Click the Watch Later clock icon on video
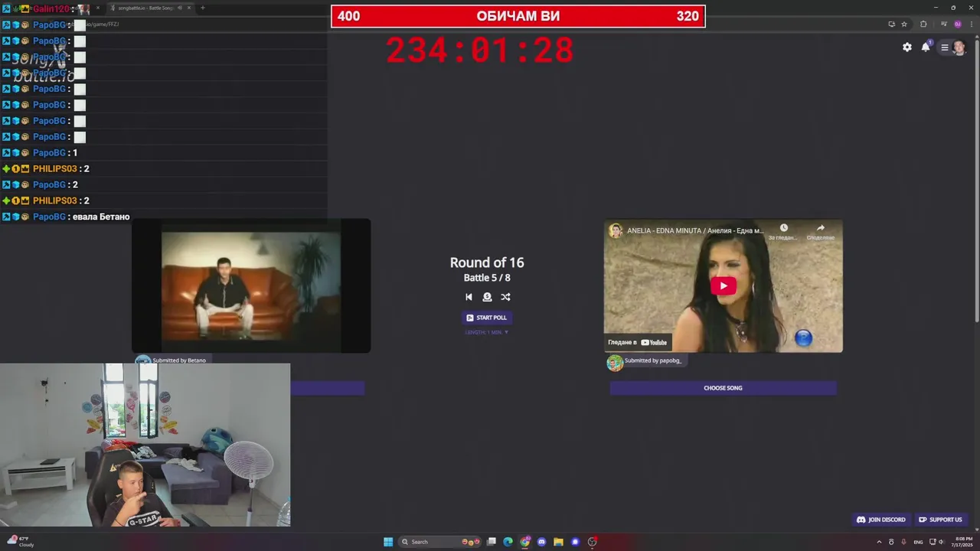The width and height of the screenshot is (980, 551). click(x=783, y=228)
